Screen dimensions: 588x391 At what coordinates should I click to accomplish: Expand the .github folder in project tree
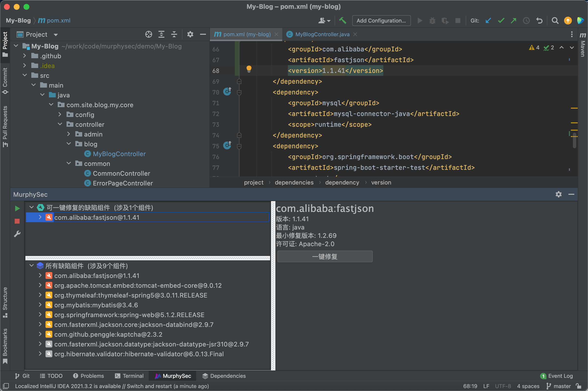pos(24,56)
